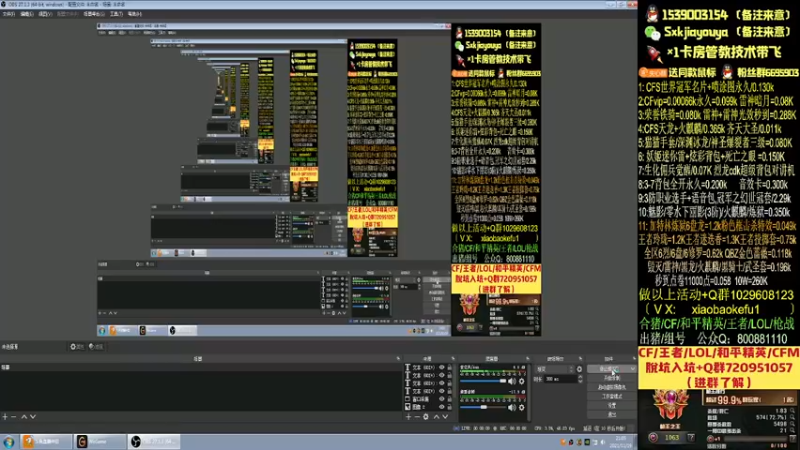Toggle visibility eye of the 图像 2 source

[x=442, y=407]
